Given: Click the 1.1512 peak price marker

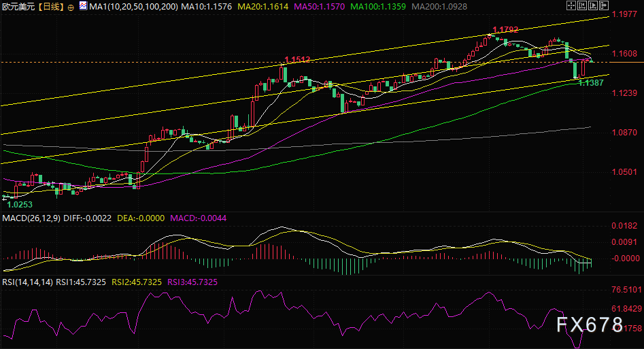Looking at the screenshot, I should pyautogui.click(x=297, y=59).
